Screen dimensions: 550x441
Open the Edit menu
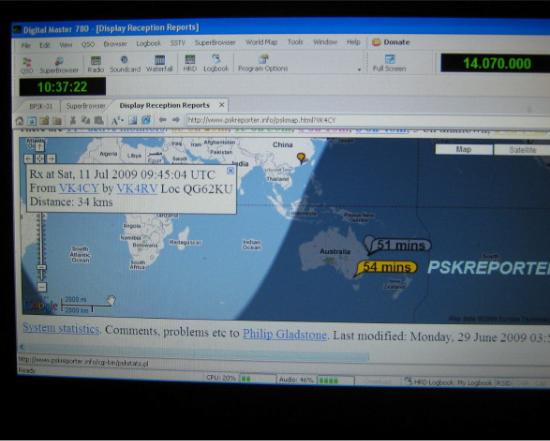[45, 45]
